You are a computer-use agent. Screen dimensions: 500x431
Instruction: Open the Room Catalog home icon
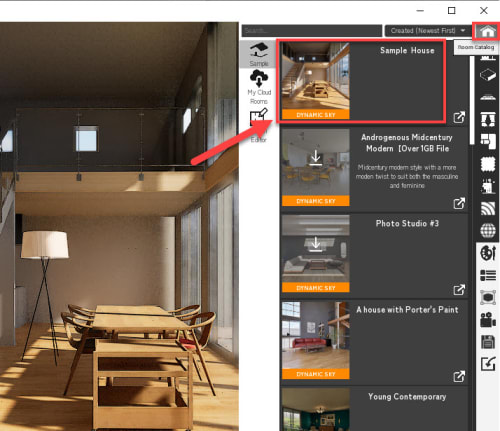pyautogui.click(x=487, y=31)
